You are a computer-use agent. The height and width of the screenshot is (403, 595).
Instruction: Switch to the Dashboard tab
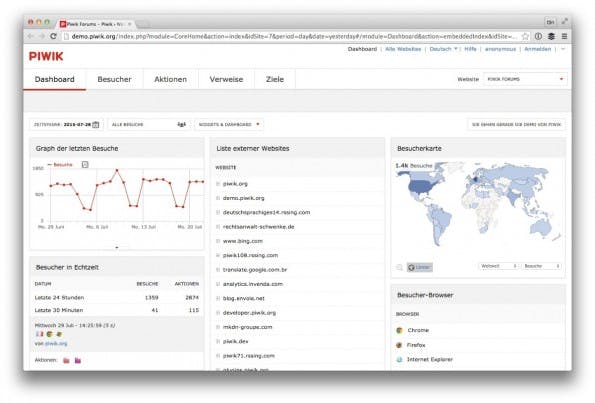tap(55, 79)
